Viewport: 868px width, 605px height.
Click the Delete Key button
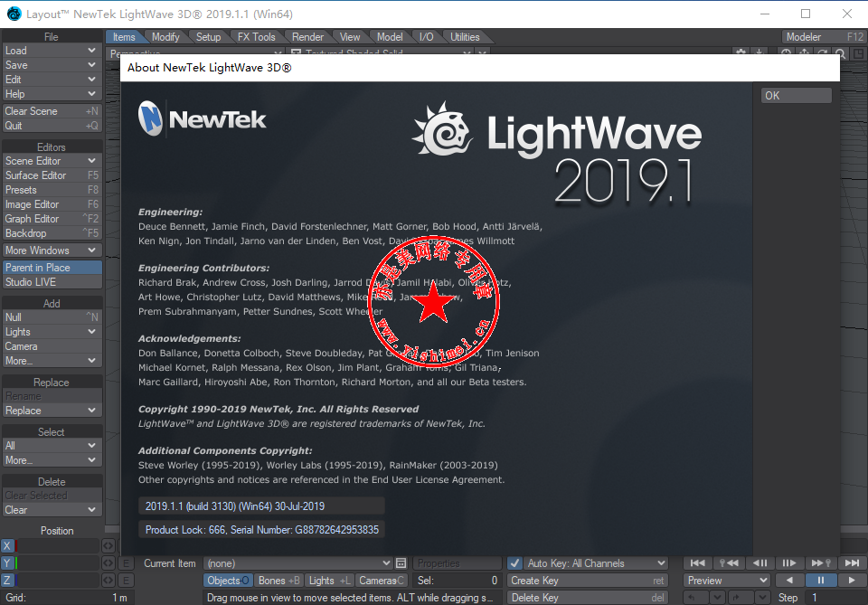pyautogui.click(x=588, y=597)
